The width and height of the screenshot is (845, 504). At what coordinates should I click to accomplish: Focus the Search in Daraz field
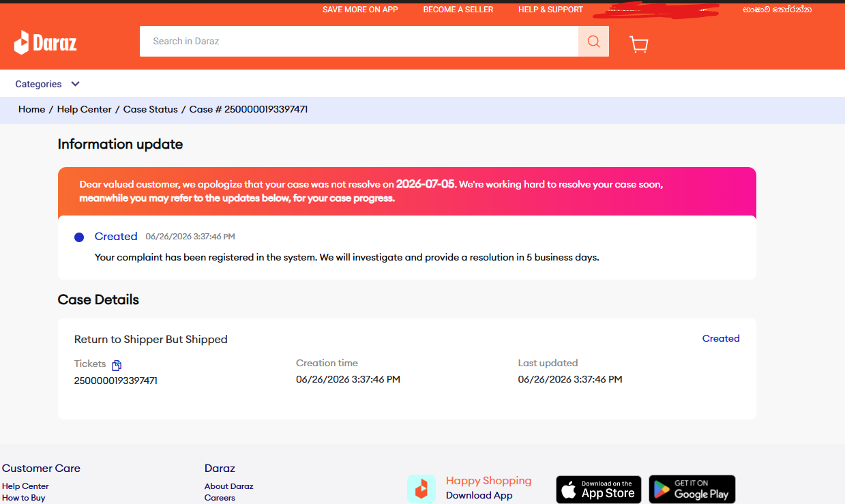(x=359, y=42)
